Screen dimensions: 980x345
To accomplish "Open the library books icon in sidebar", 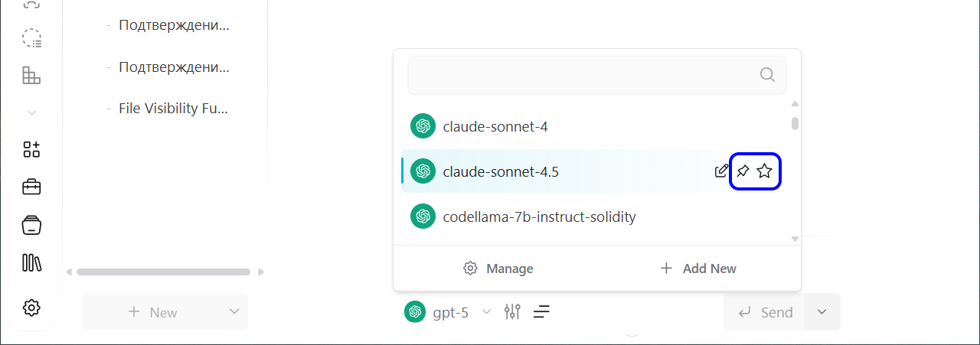I will point(31,263).
